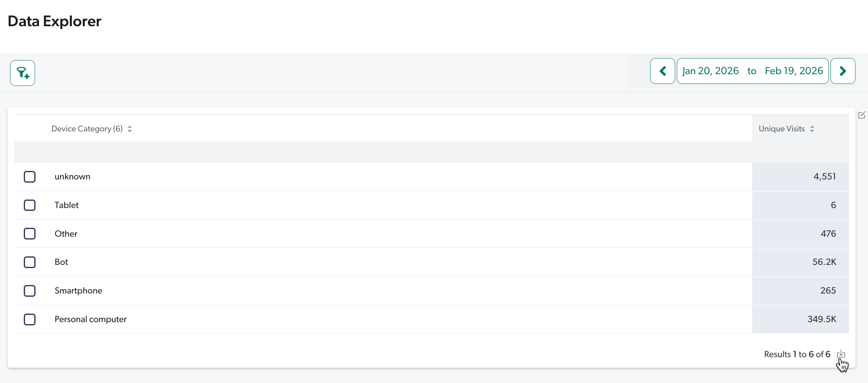868x383 pixels.
Task: Check the Smartphone row checkbox
Action: tap(30, 291)
